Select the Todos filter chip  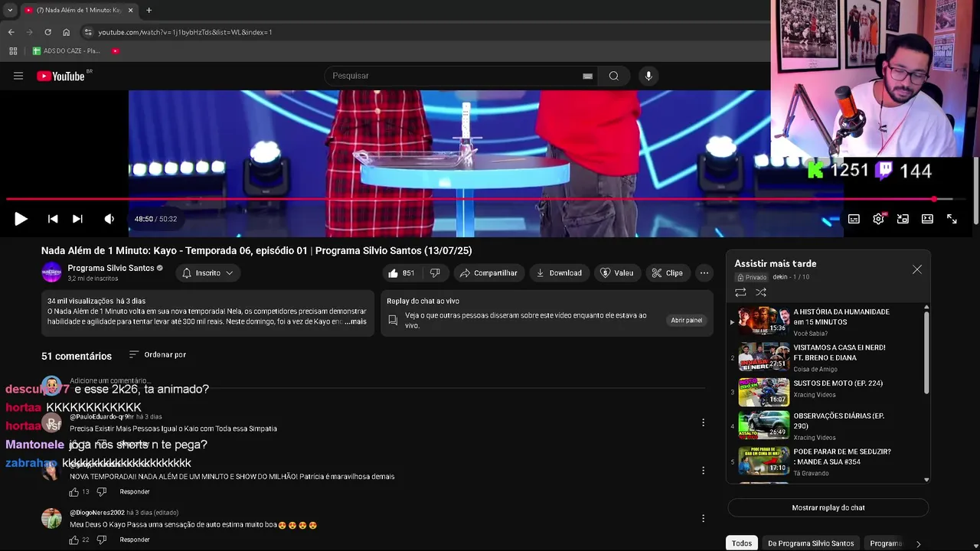click(x=742, y=543)
